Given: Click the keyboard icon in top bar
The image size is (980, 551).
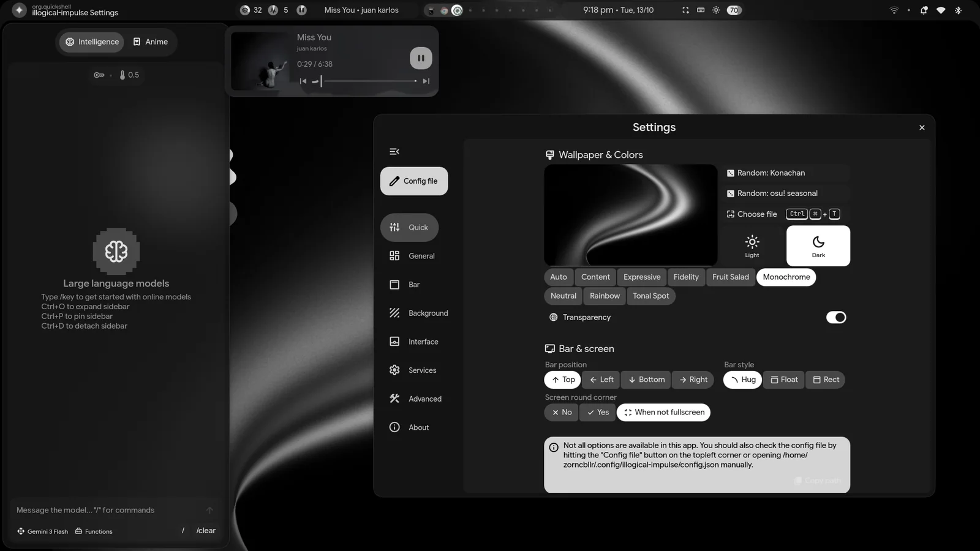Looking at the screenshot, I should tap(701, 10).
